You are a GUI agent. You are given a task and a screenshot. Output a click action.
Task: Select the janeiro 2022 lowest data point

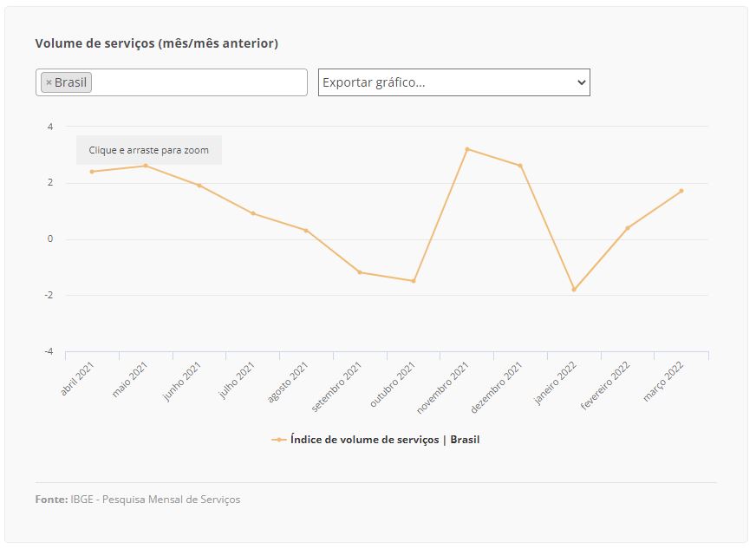tap(574, 290)
